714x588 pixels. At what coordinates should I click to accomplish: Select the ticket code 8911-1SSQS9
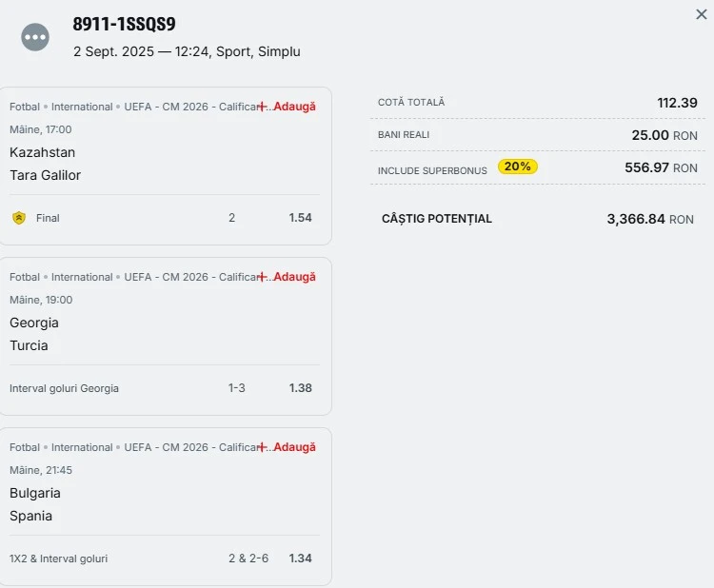(124, 25)
